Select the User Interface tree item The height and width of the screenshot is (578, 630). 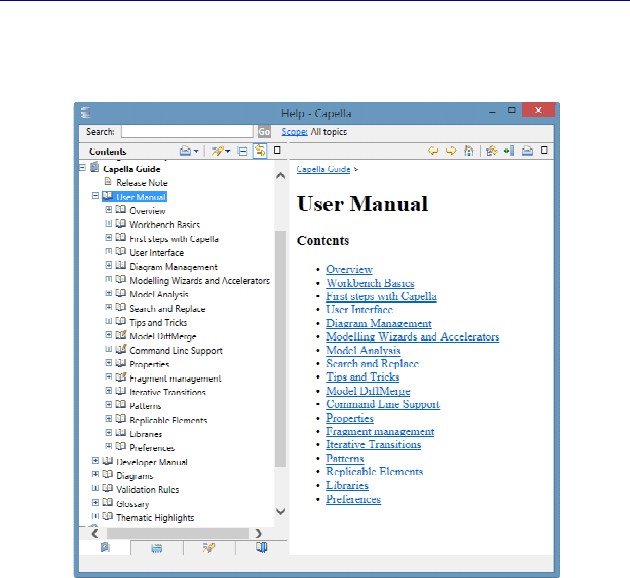click(x=156, y=253)
